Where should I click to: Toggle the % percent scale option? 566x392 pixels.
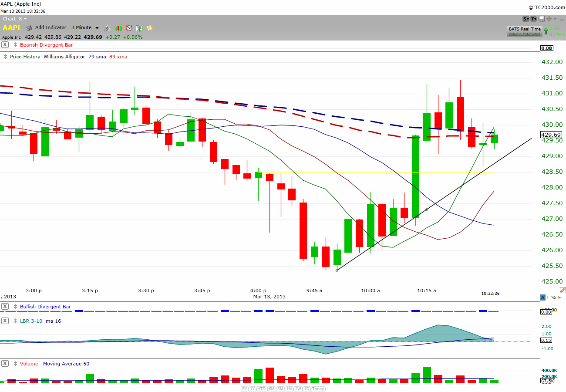(554, 297)
